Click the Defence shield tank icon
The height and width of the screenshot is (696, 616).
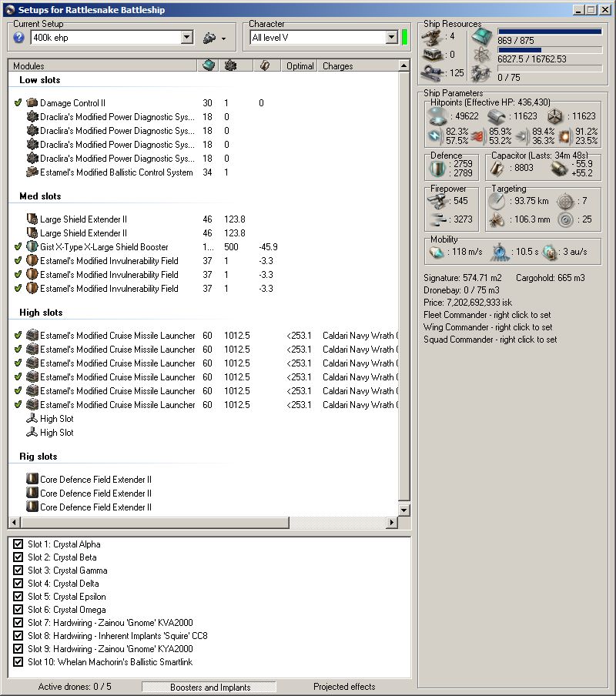pyautogui.click(x=437, y=169)
